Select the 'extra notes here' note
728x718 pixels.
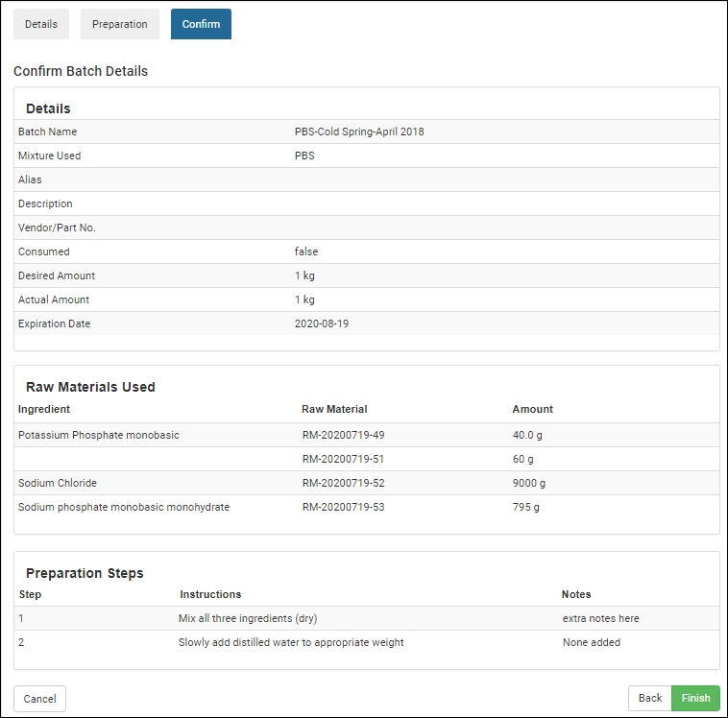(600, 618)
